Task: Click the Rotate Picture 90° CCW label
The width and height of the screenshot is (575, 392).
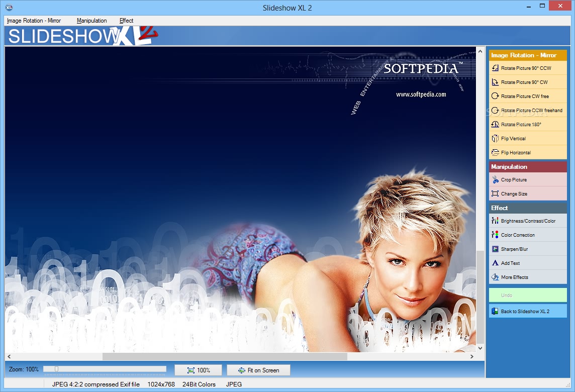Action: click(526, 68)
